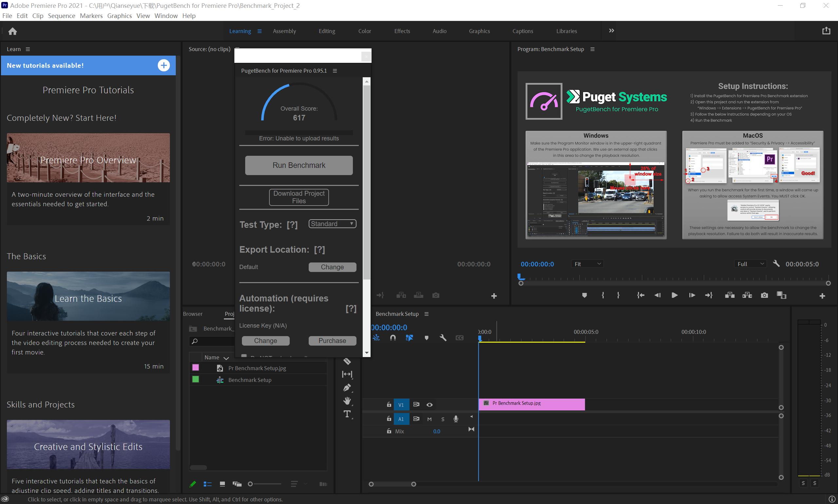The width and height of the screenshot is (838, 504).
Task: Enable voice-over record microphone on A1
Action: 456,419
